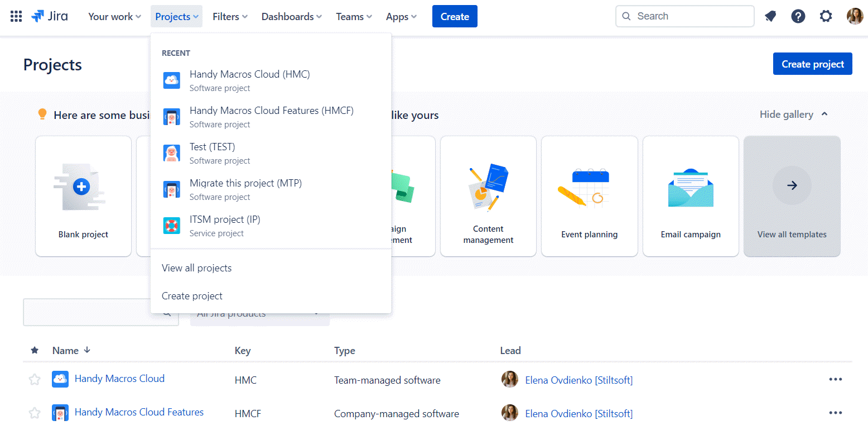The height and width of the screenshot is (430, 868).
Task: Open the Apps dropdown
Action: (x=401, y=16)
